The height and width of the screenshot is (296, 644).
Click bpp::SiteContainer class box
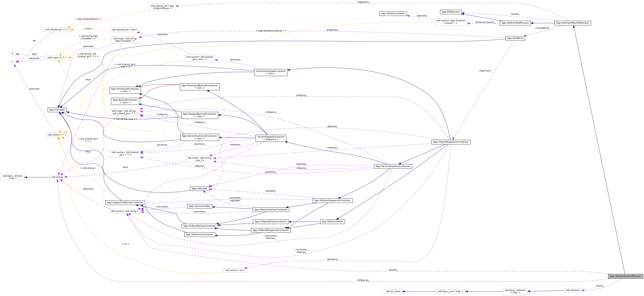(x=332, y=222)
